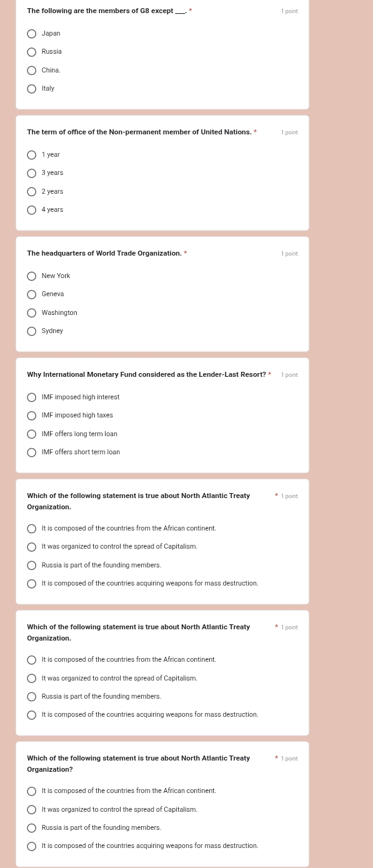
Task: Select the Washington option
Action: coord(32,313)
